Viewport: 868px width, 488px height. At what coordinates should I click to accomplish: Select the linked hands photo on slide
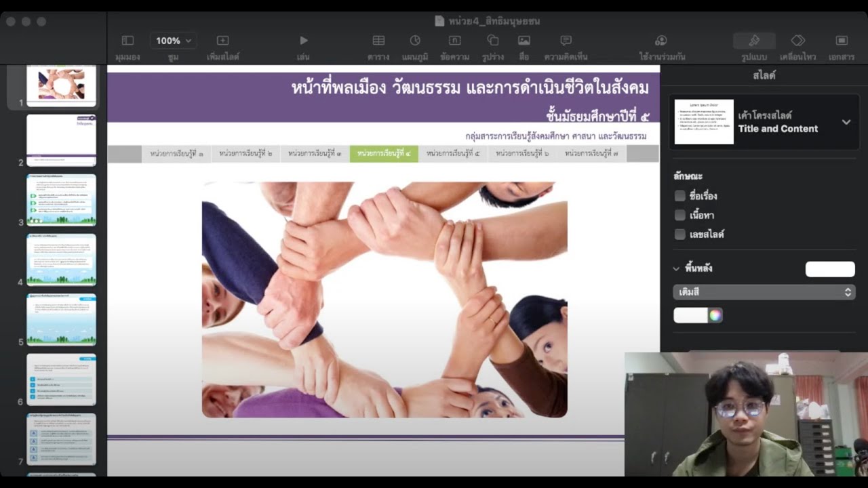(x=384, y=300)
